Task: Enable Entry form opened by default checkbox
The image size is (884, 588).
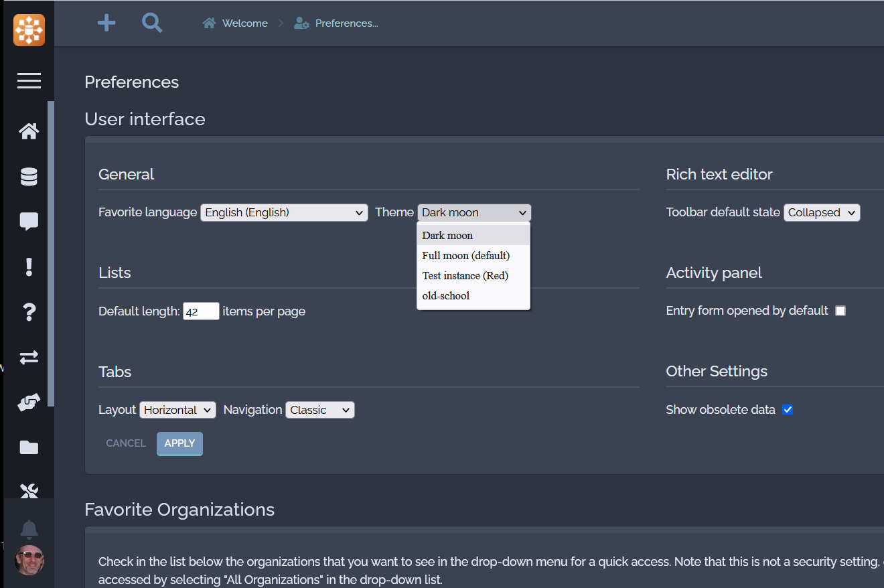Action: (x=840, y=311)
